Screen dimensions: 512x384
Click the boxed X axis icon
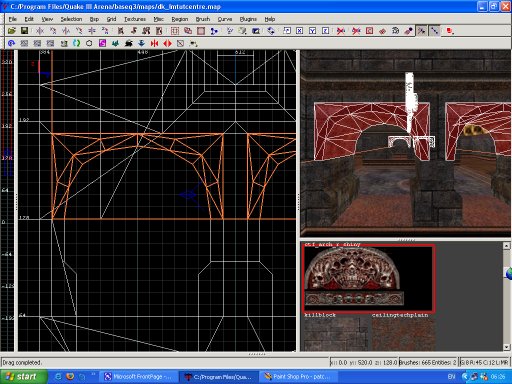(x=299, y=31)
